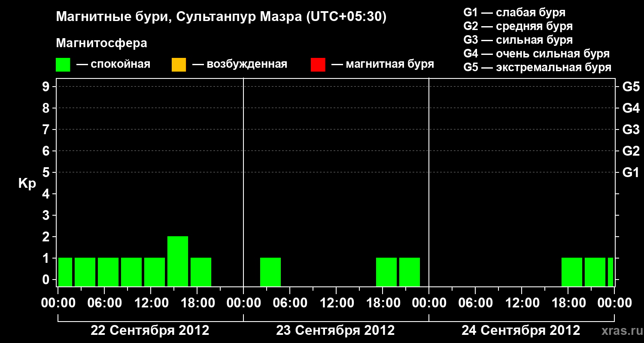644x343 pixels.
Task: Click the narrow final bar on 24 September
Action: 611,272
